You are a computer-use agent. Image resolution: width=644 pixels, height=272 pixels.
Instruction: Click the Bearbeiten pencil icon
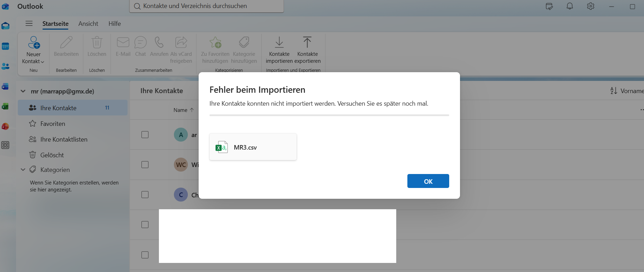[66, 42]
